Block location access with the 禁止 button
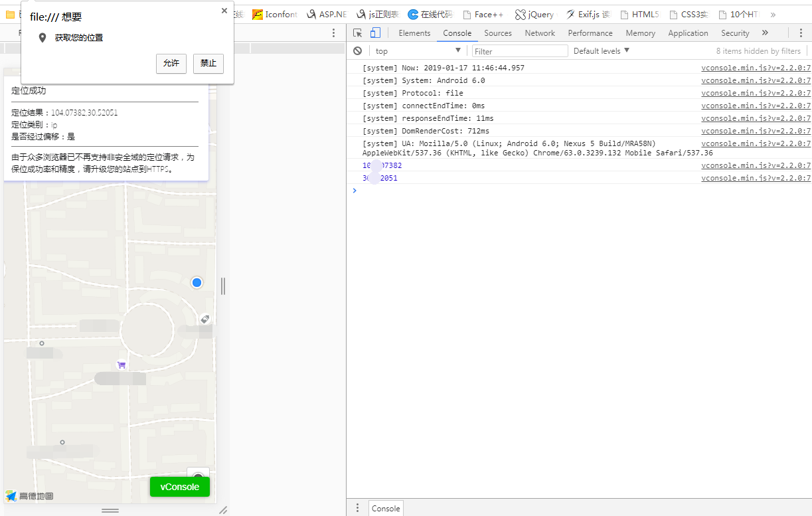 [208, 63]
